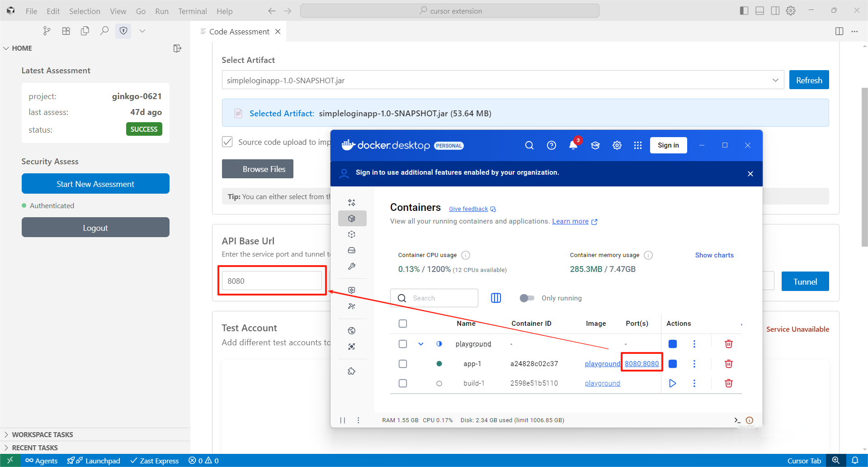This screenshot has height=467, width=868.
Task: Open Docker Desktop settings gear
Action: click(x=617, y=145)
